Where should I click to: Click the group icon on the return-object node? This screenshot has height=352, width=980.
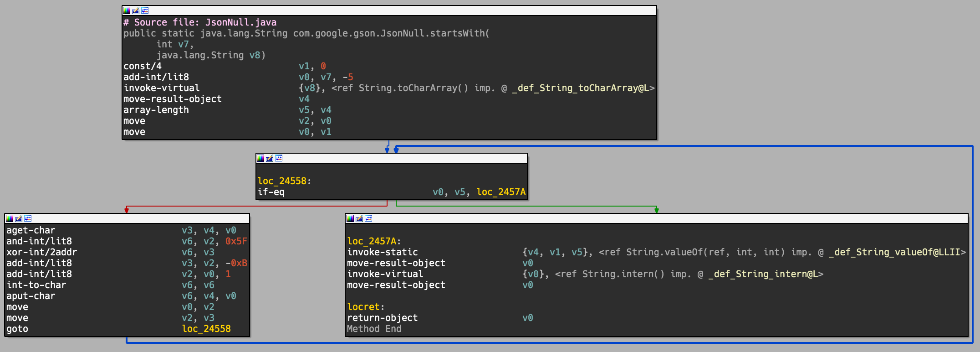[368, 218]
